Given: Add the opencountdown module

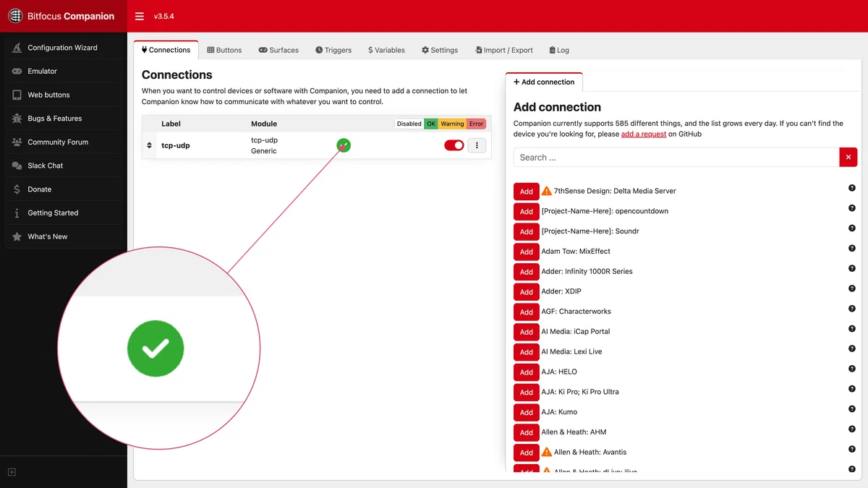Looking at the screenshot, I should click(x=526, y=212).
